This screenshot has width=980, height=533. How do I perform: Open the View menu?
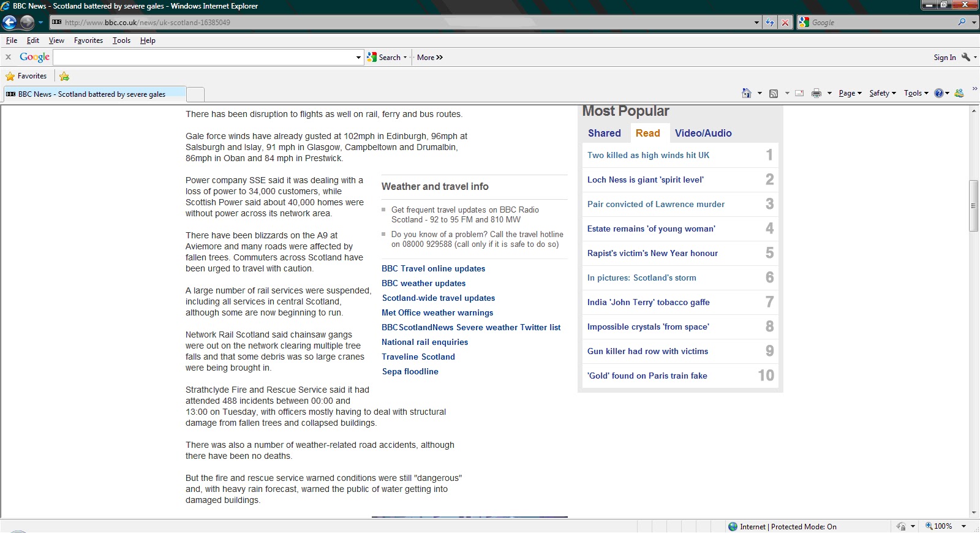(x=56, y=40)
